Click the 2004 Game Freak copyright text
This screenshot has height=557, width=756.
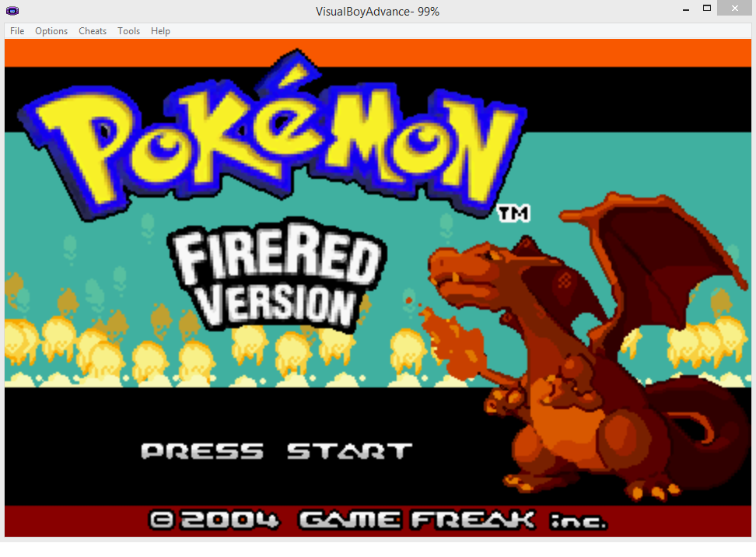click(377, 520)
